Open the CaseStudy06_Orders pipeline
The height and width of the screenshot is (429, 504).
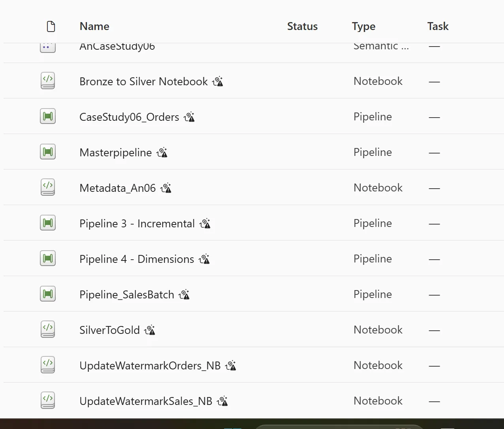[130, 117]
